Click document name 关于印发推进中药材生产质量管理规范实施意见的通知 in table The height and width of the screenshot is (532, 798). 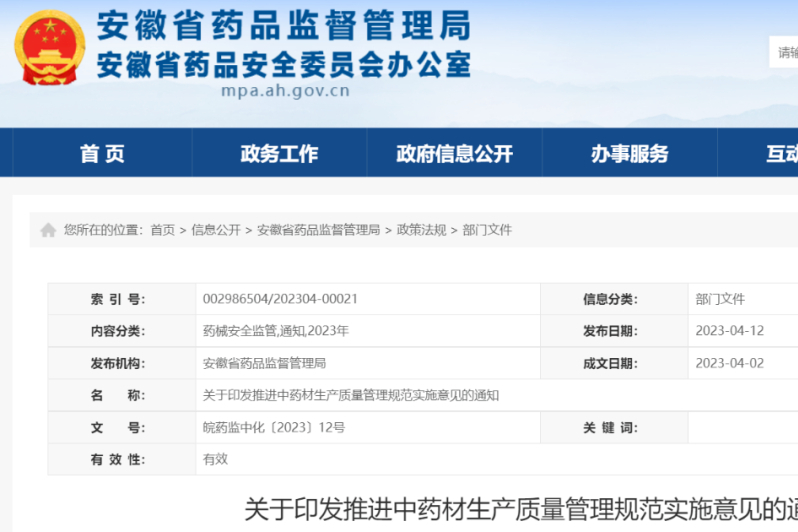(x=351, y=395)
